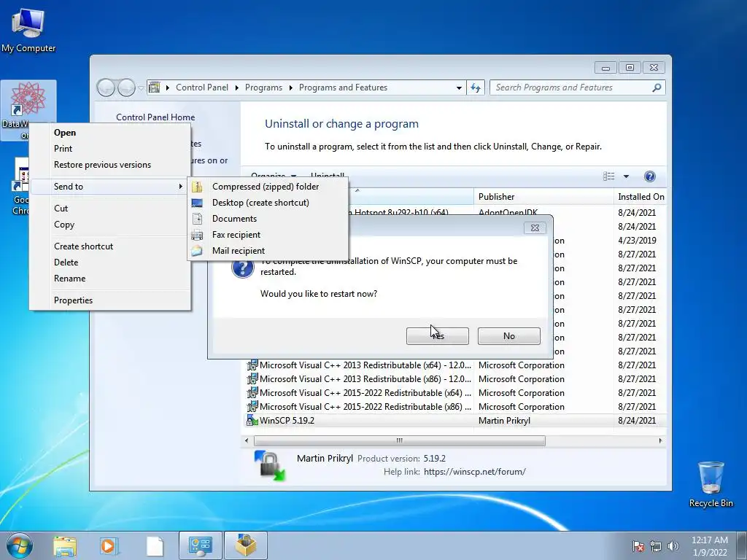This screenshot has height=560, width=747.
Task: Select Visual C++ 2015-2022 Redistributable (x64) row
Action: (x=455, y=393)
